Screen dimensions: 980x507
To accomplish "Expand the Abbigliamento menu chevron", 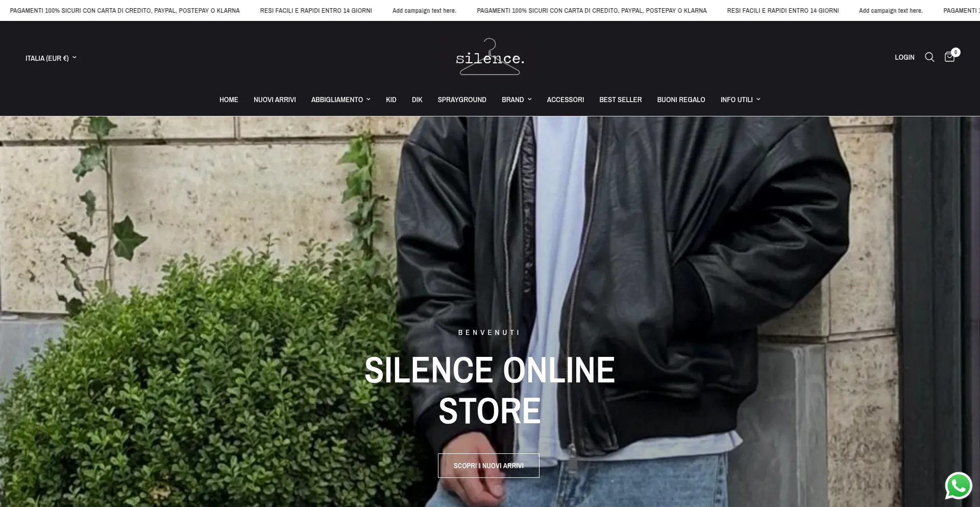I will [369, 100].
